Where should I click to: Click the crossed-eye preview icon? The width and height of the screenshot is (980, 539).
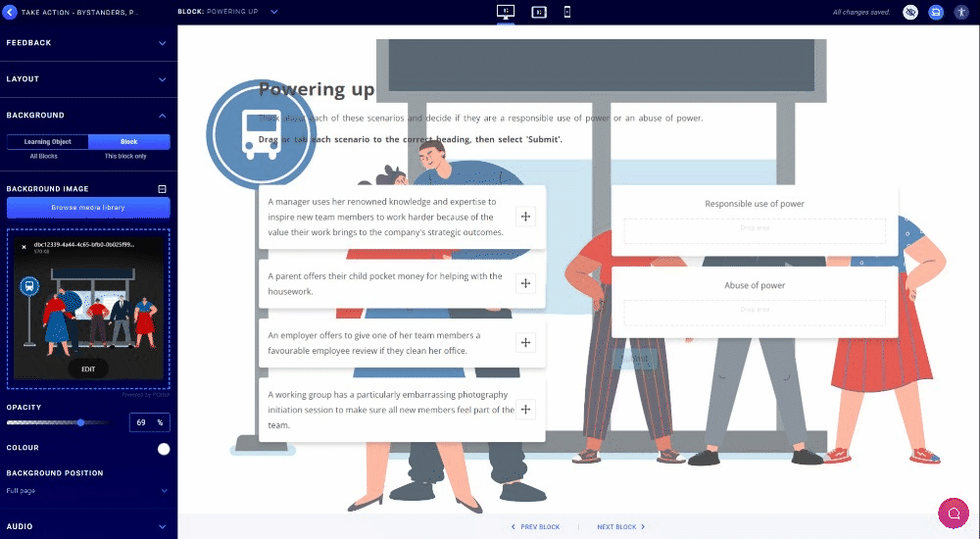click(x=910, y=12)
